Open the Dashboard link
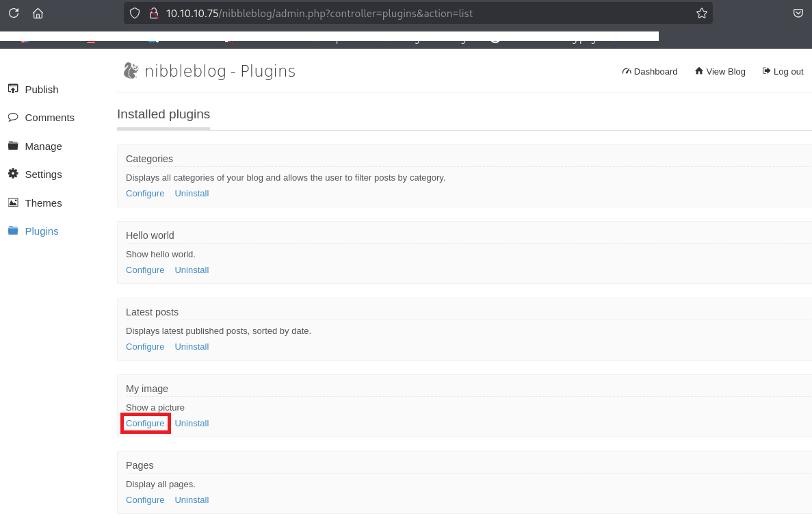The width and height of the screenshot is (812, 518). [x=650, y=71]
